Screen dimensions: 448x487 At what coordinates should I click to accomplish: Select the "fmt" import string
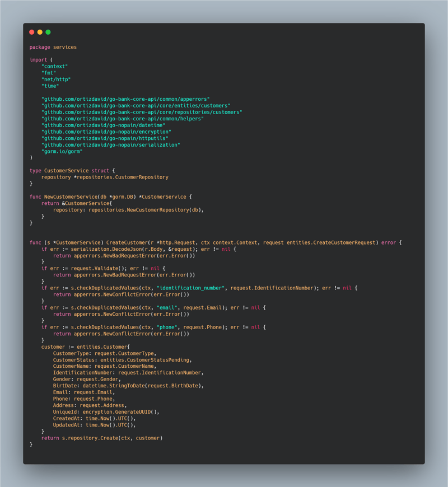point(49,73)
